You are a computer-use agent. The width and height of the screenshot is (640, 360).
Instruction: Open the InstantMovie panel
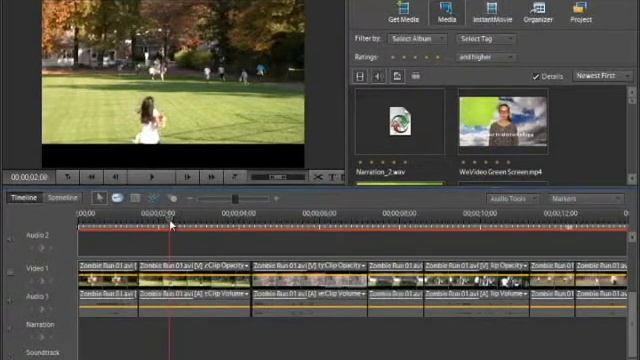tap(492, 12)
